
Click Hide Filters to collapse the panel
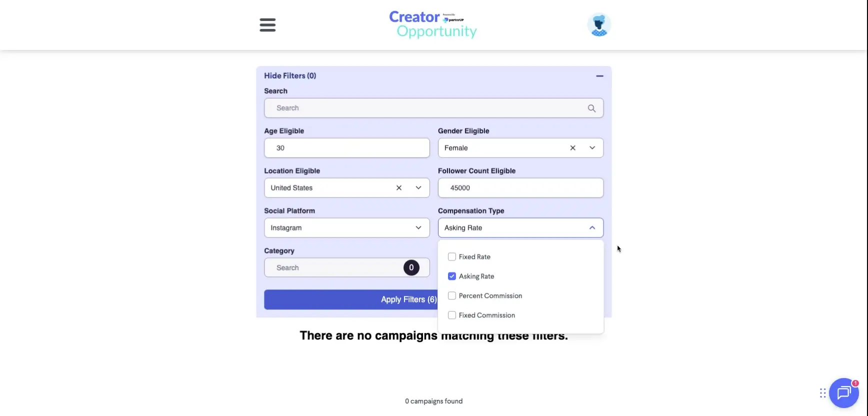290,75
